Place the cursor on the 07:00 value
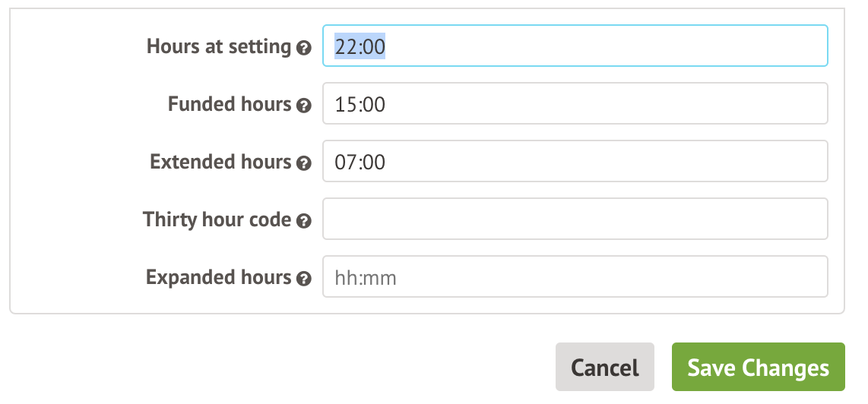Image resolution: width=868 pixels, height=404 pixels. (x=360, y=162)
